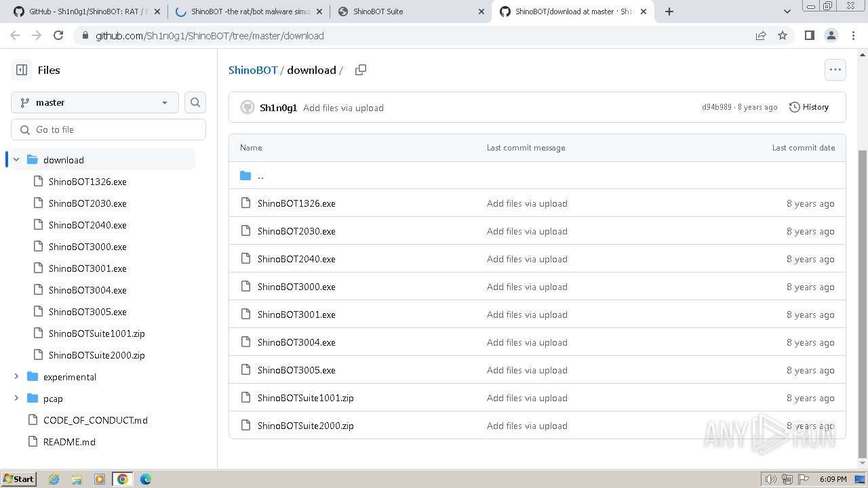Share this page from the address bar
The width and height of the screenshot is (868, 488).
(x=761, y=36)
